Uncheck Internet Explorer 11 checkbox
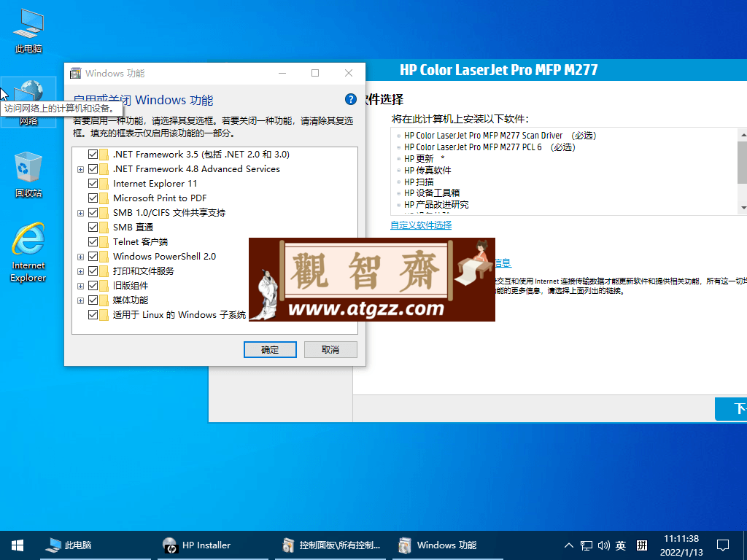Screen dimensions: 747x560 pos(93,183)
